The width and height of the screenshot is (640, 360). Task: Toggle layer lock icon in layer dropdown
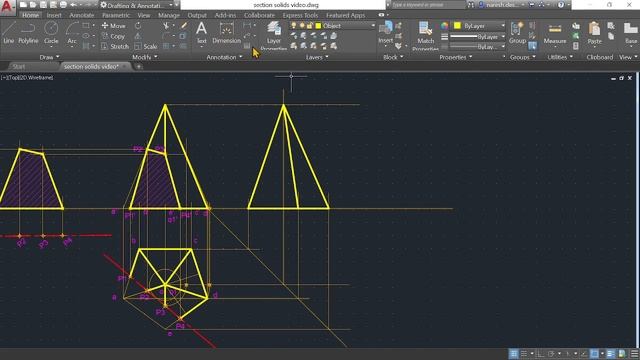[x=309, y=26]
